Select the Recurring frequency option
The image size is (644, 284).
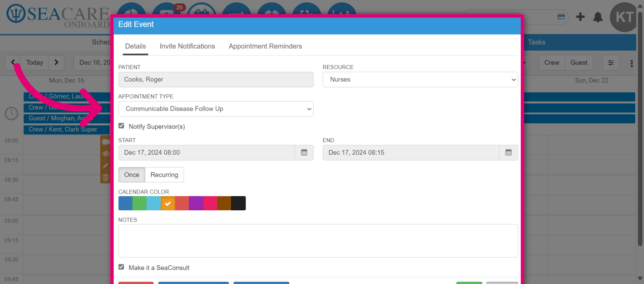click(164, 175)
